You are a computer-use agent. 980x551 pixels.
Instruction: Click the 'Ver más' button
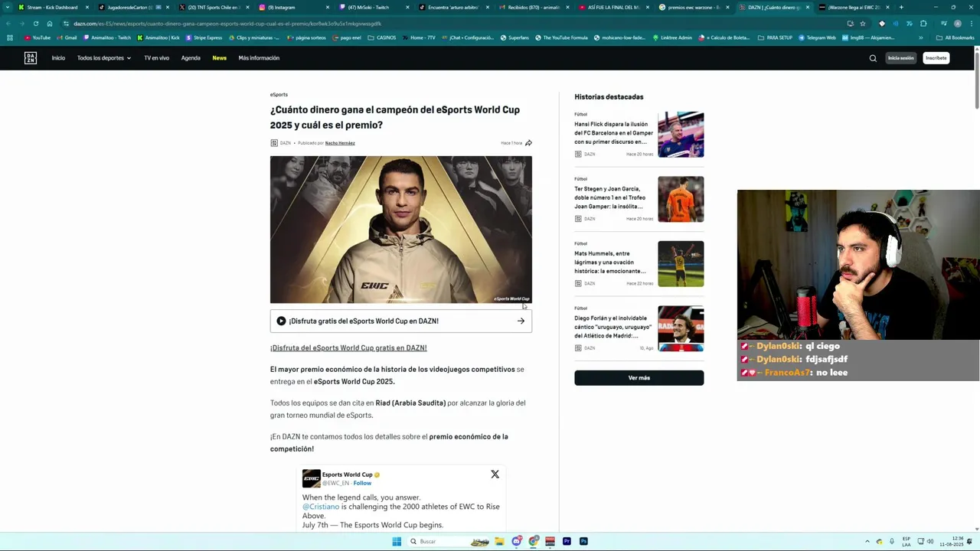(x=639, y=378)
